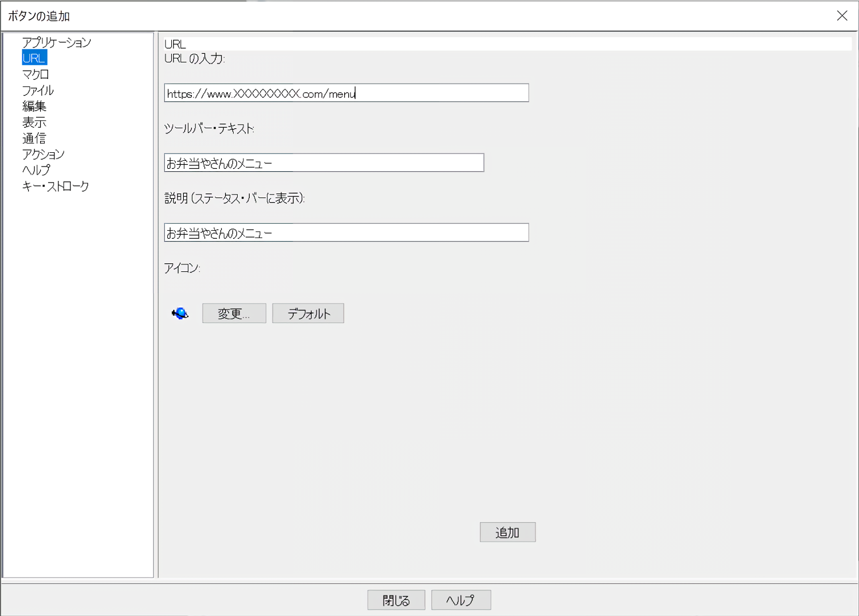Focus the URL input field
Viewport: 859px width, 616px height.
pyautogui.click(x=346, y=93)
